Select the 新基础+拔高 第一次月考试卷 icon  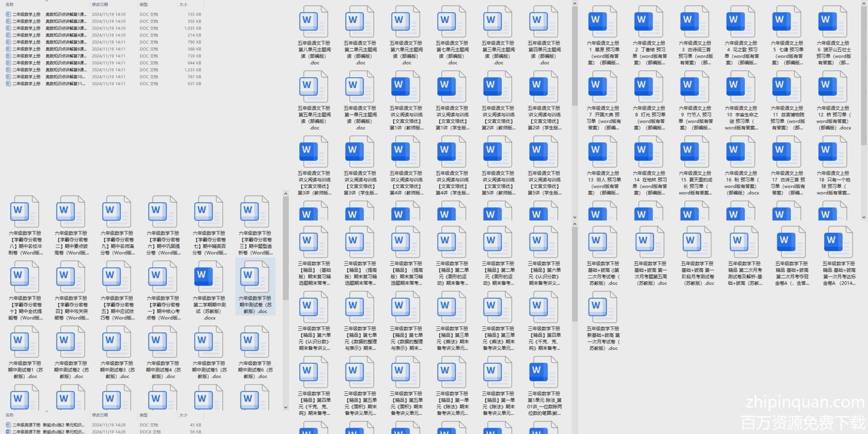603,307
